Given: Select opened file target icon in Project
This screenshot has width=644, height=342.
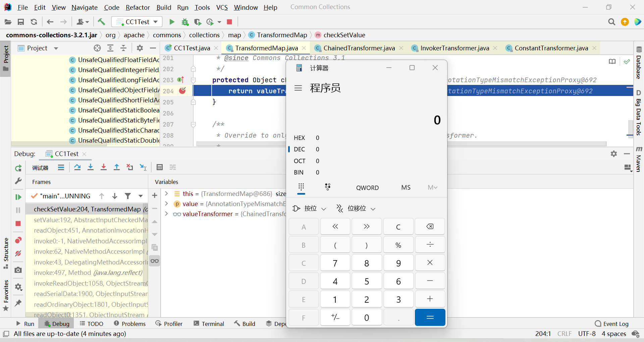Looking at the screenshot, I should coord(97,48).
